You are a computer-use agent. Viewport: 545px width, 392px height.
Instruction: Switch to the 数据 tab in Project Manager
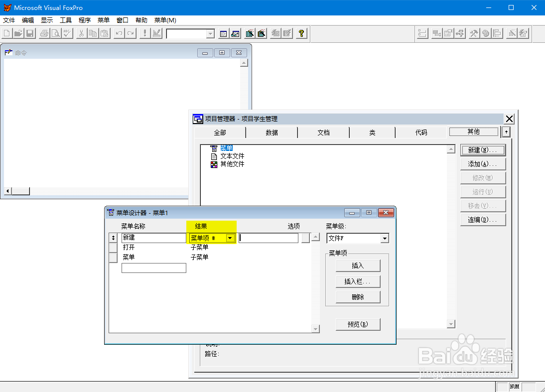point(272,132)
